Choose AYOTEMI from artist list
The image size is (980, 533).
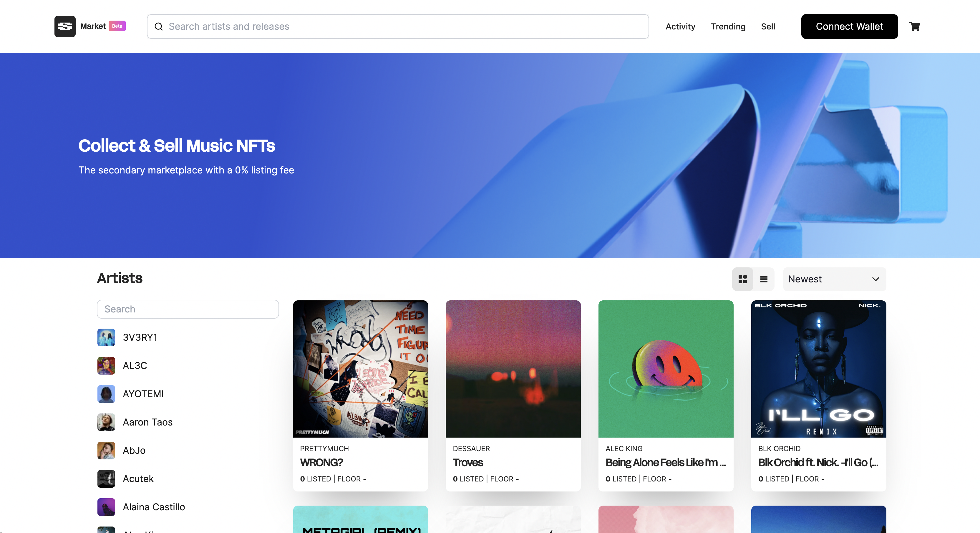click(143, 394)
